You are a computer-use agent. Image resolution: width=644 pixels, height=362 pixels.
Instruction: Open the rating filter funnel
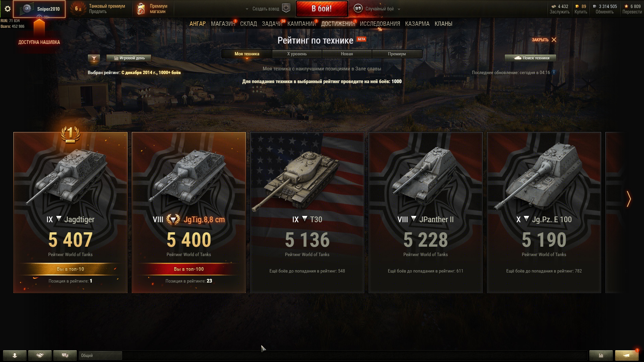(x=94, y=58)
